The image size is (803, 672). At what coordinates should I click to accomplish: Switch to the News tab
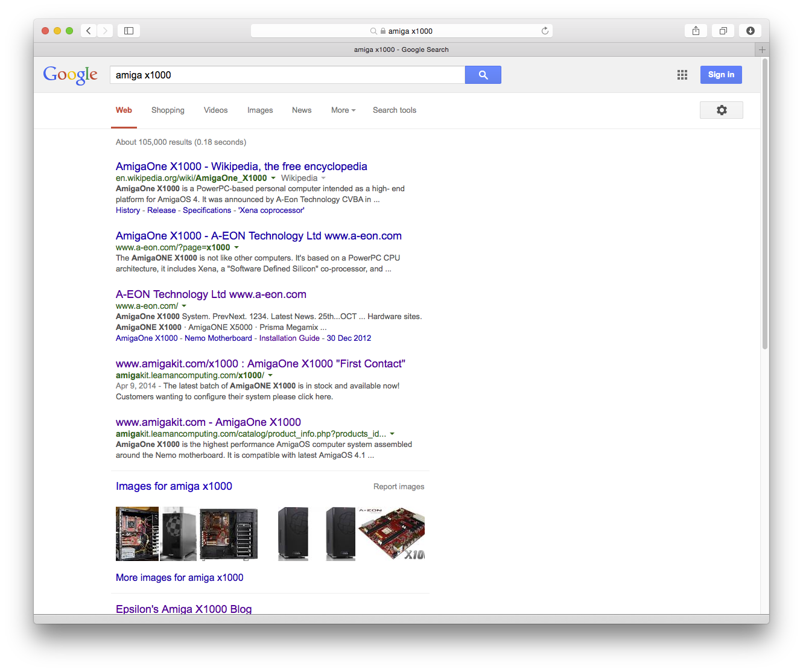click(302, 110)
